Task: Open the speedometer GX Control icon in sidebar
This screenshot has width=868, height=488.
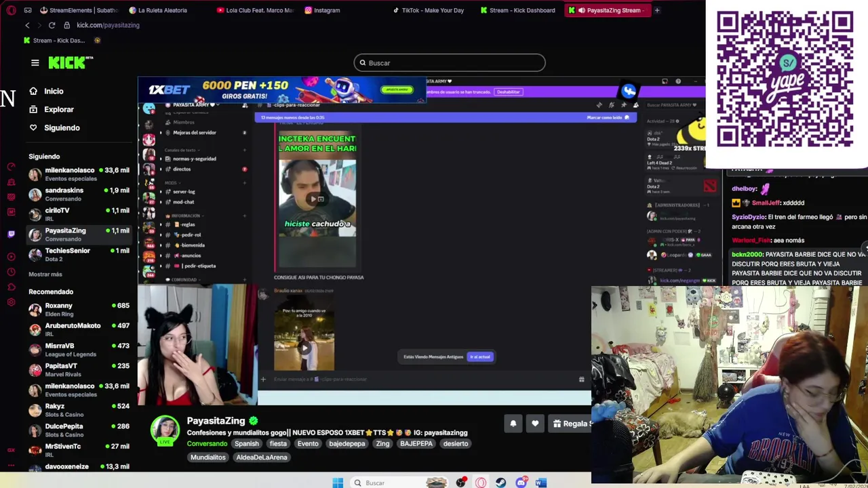Action: [x=11, y=167]
